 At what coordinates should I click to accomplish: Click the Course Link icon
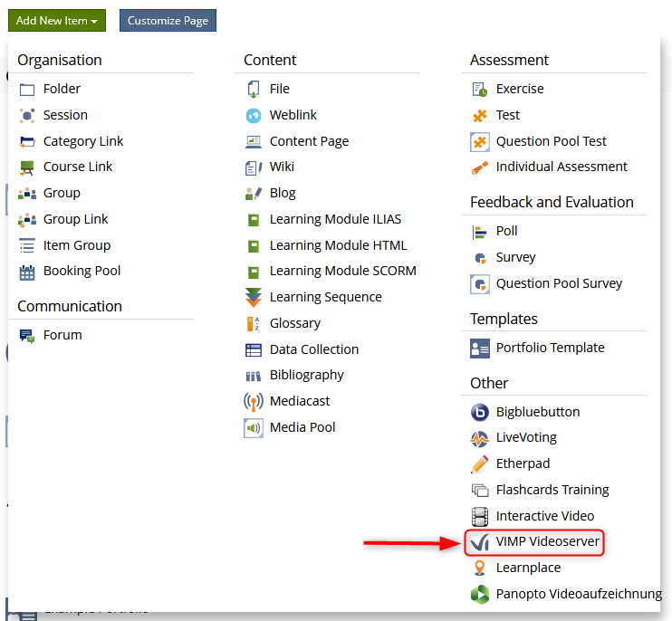pos(27,167)
